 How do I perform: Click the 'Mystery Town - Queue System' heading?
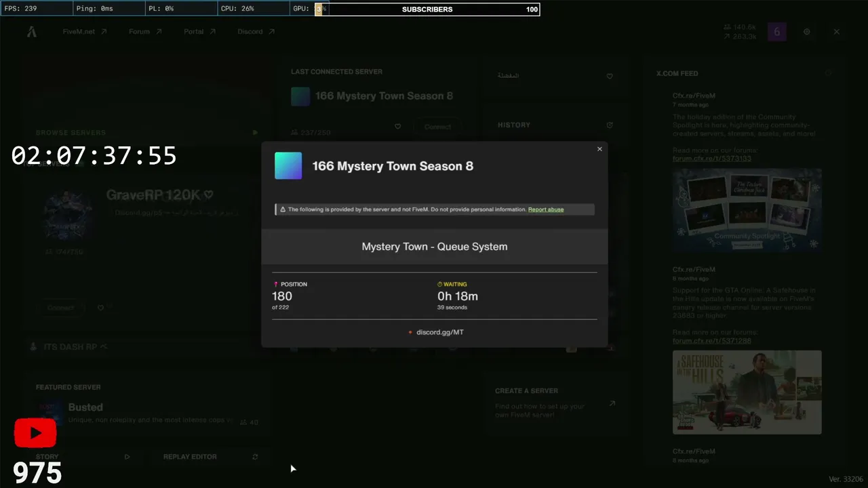click(435, 247)
